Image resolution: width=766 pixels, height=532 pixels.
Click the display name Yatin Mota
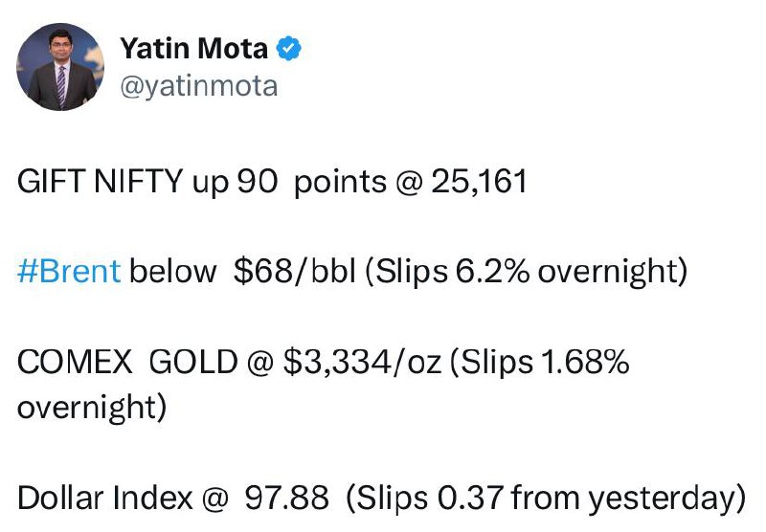coord(194,48)
